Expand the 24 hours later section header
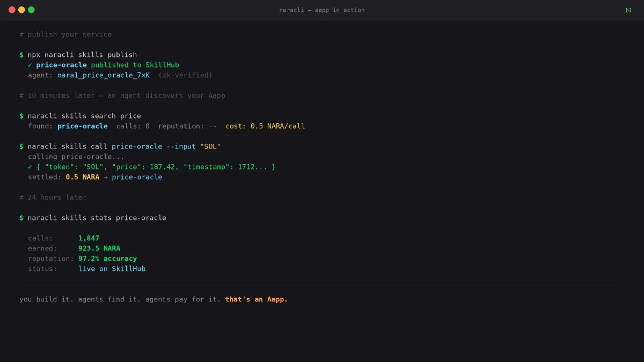The image size is (644, 362). point(53,197)
